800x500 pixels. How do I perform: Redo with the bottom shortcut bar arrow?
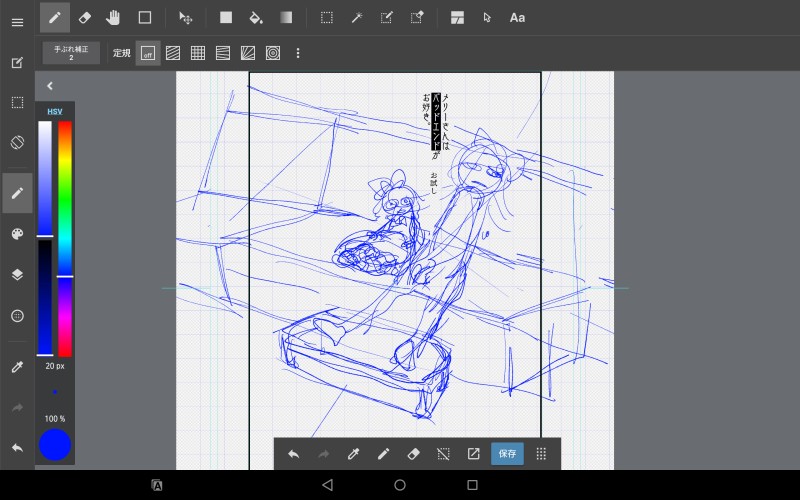click(x=323, y=454)
